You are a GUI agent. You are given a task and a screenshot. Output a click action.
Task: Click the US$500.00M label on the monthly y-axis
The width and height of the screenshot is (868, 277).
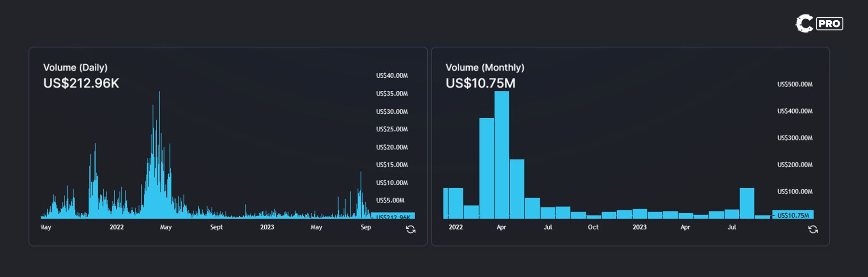point(795,84)
